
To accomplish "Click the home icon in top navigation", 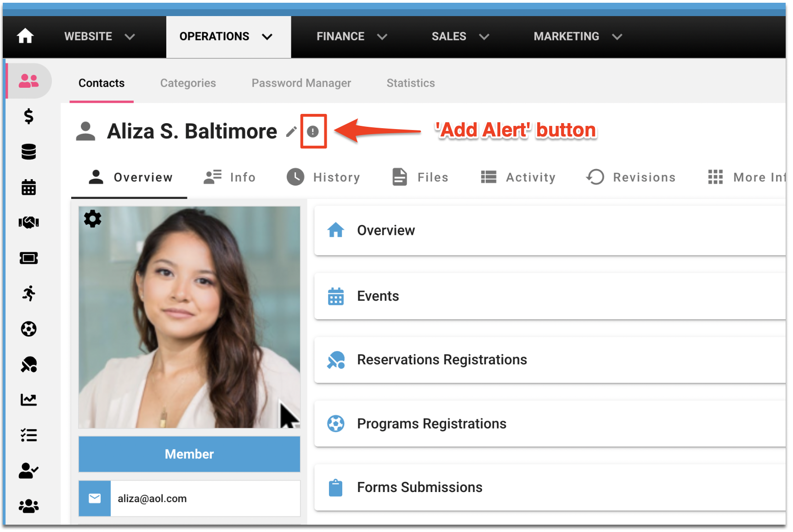I will click(25, 36).
